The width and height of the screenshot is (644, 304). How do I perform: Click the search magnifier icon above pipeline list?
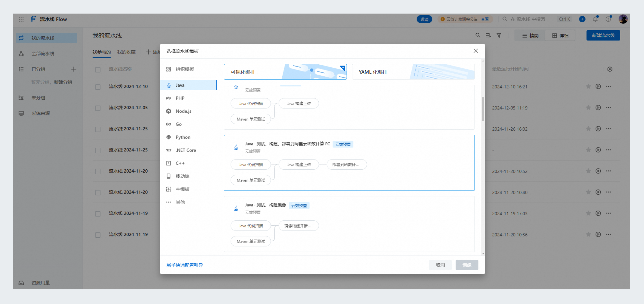tap(478, 35)
